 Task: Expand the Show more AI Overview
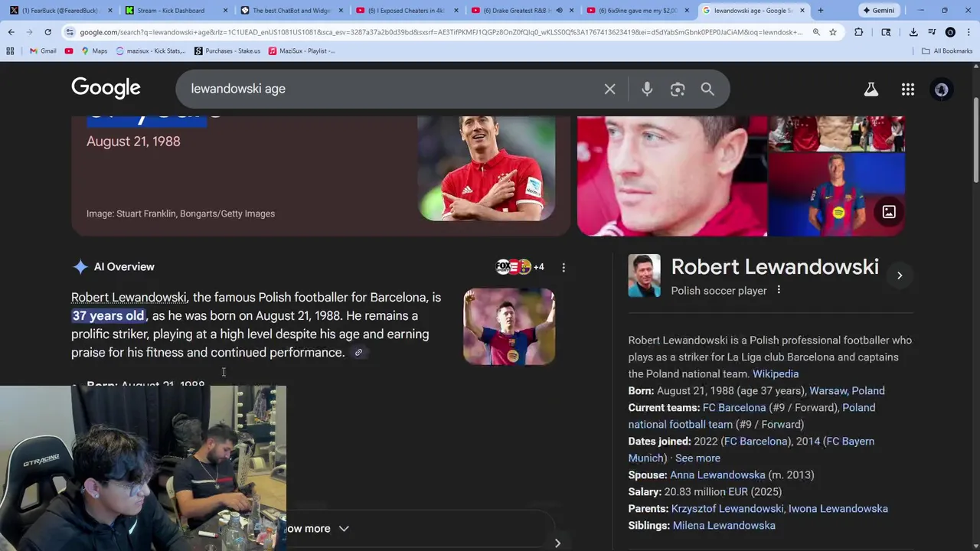click(x=317, y=529)
